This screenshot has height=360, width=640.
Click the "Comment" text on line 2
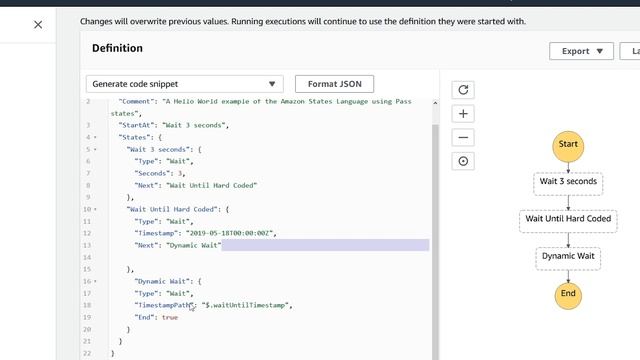(136, 101)
